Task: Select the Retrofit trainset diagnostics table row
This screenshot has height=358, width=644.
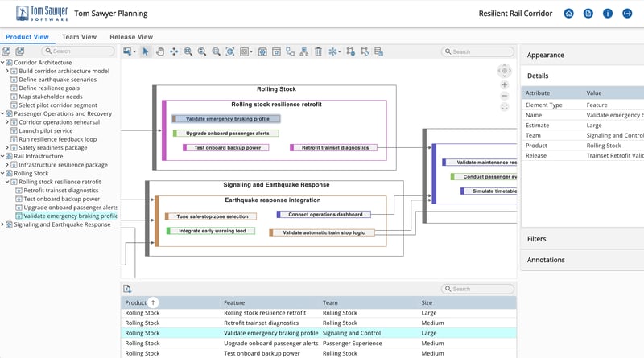Action: (x=319, y=323)
